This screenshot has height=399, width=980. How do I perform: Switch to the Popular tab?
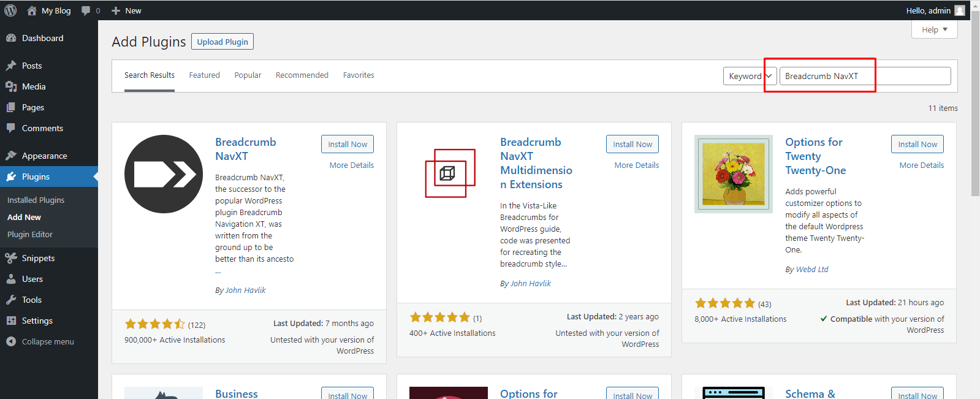coord(248,75)
